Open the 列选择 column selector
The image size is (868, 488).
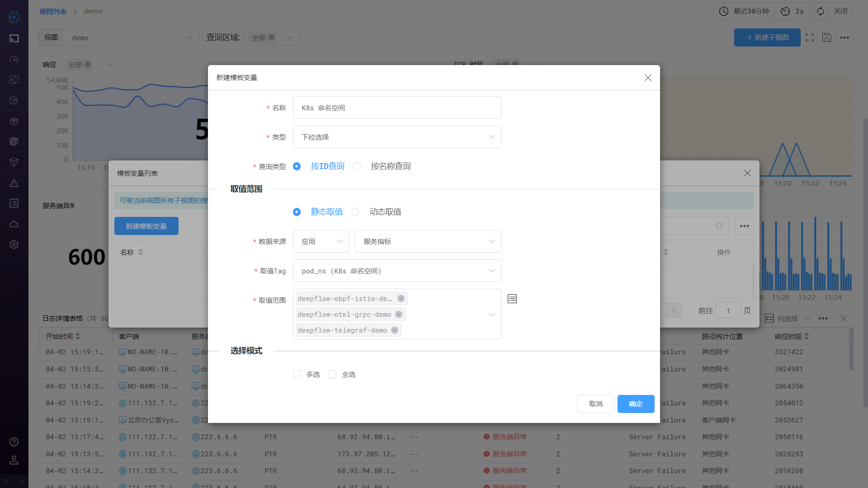[787, 318]
